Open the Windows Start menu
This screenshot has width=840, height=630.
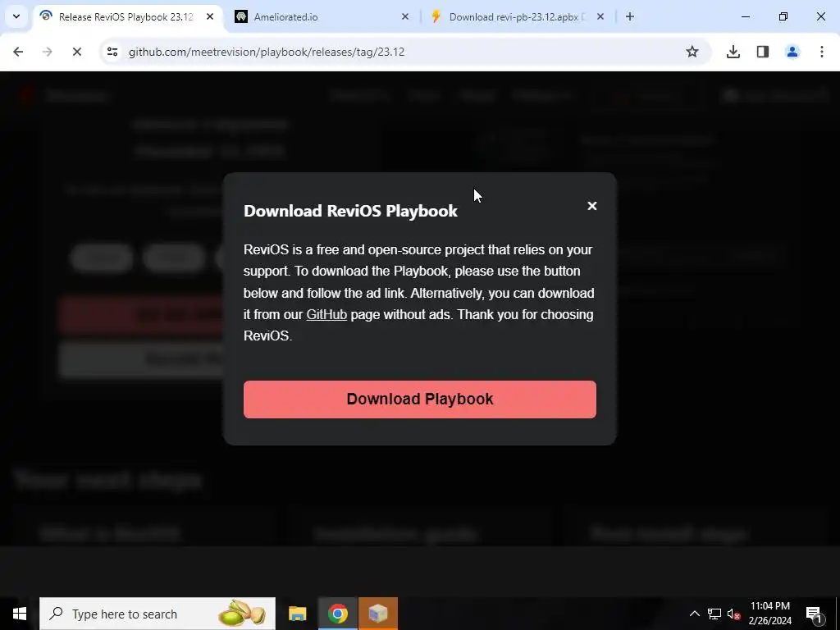20,614
